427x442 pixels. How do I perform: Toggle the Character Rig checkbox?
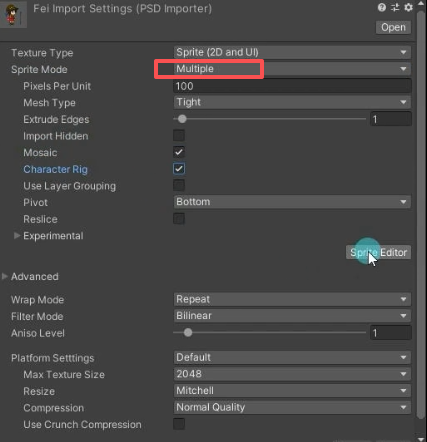point(179,169)
